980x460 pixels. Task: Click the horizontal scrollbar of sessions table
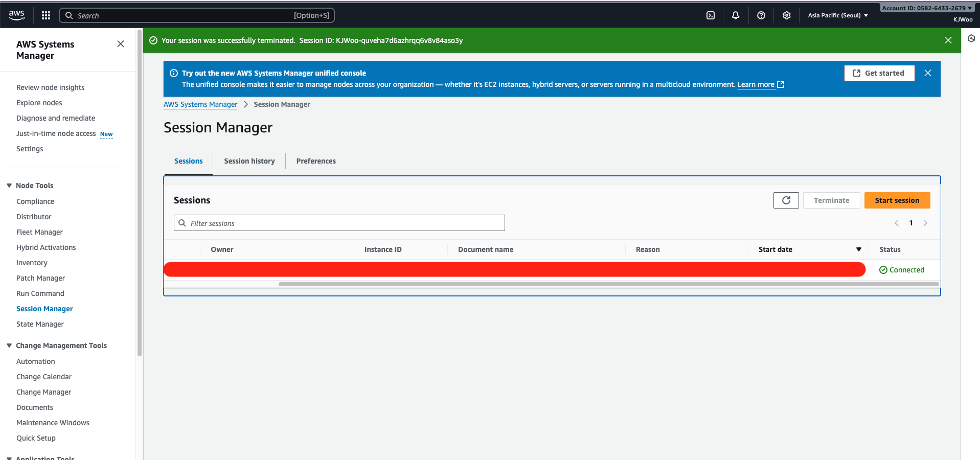tap(608, 284)
